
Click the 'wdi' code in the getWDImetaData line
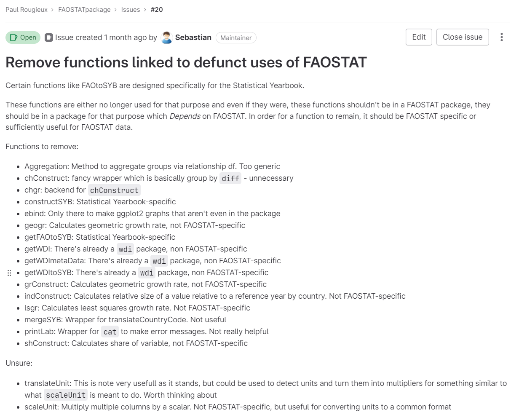click(x=159, y=261)
